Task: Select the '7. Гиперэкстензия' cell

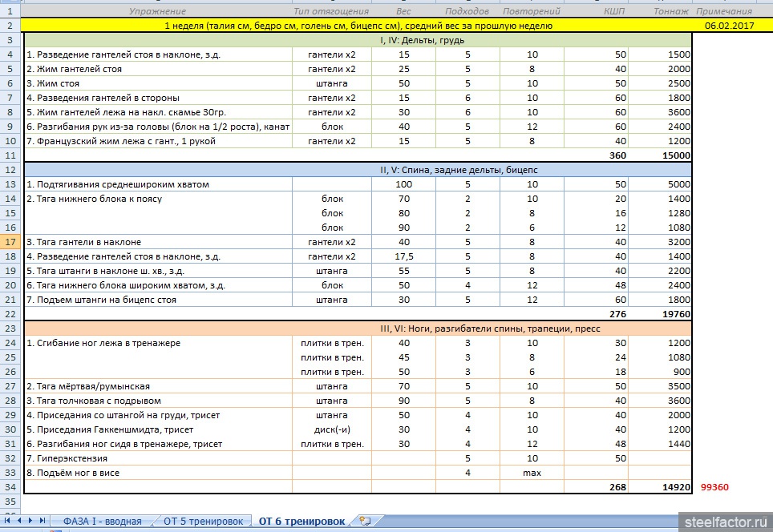Action: coord(158,458)
